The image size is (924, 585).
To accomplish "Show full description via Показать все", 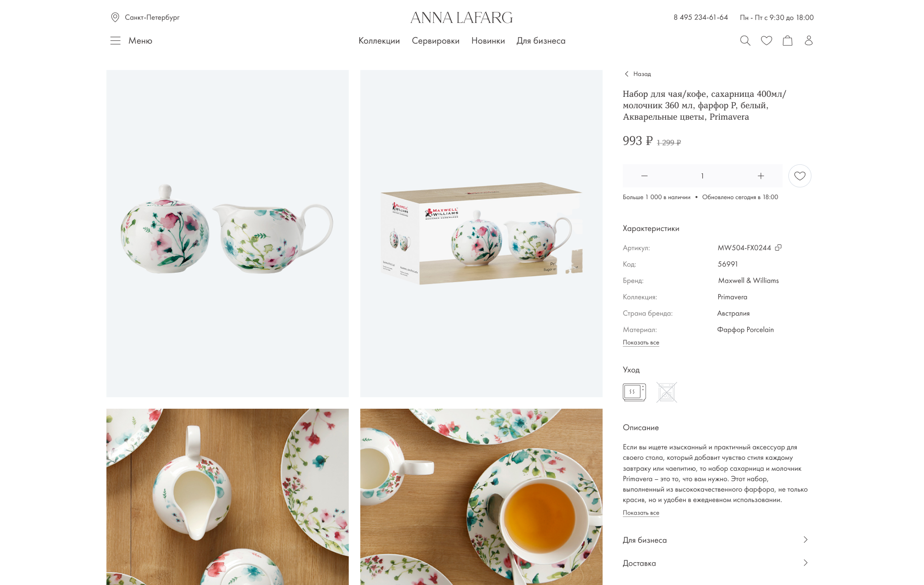I will tap(641, 513).
